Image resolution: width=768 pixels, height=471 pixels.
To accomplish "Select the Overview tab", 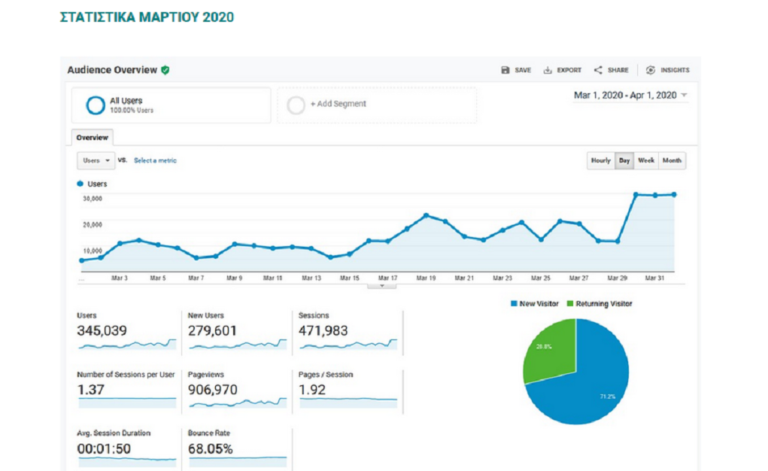I will click(x=92, y=138).
